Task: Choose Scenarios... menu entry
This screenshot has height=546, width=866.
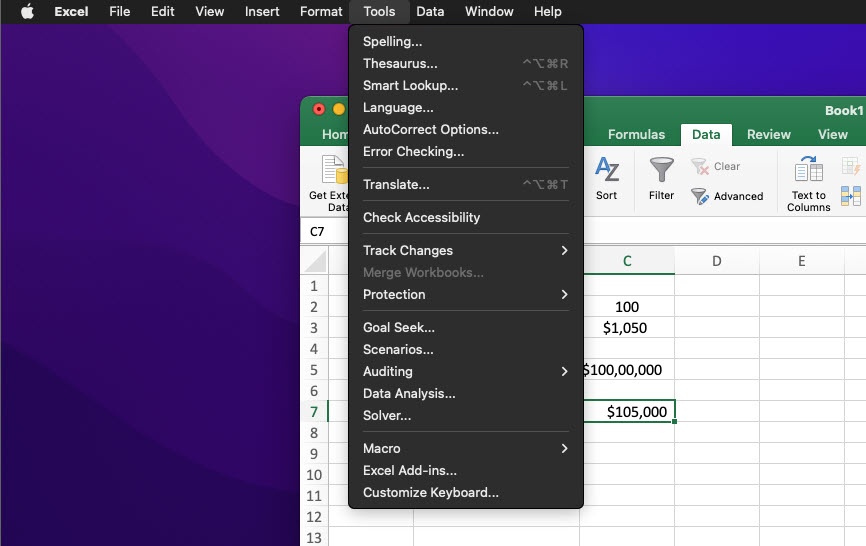Action: coord(466,349)
